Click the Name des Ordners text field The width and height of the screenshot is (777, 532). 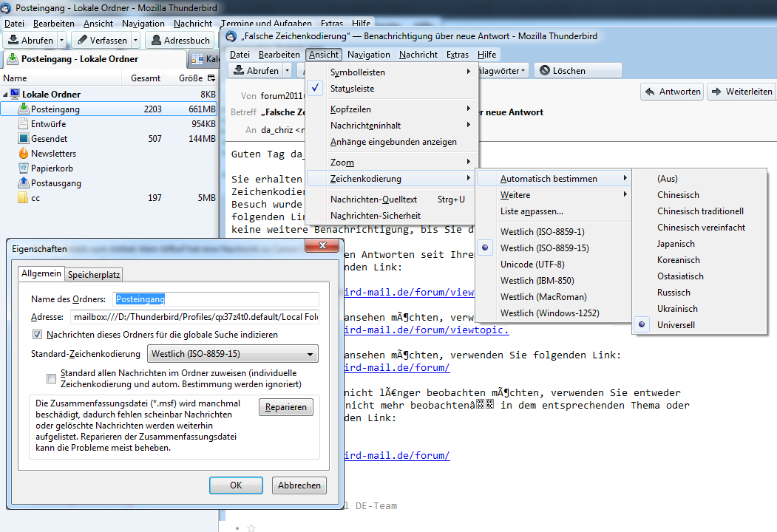pyautogui.click(x=216, y=299)
